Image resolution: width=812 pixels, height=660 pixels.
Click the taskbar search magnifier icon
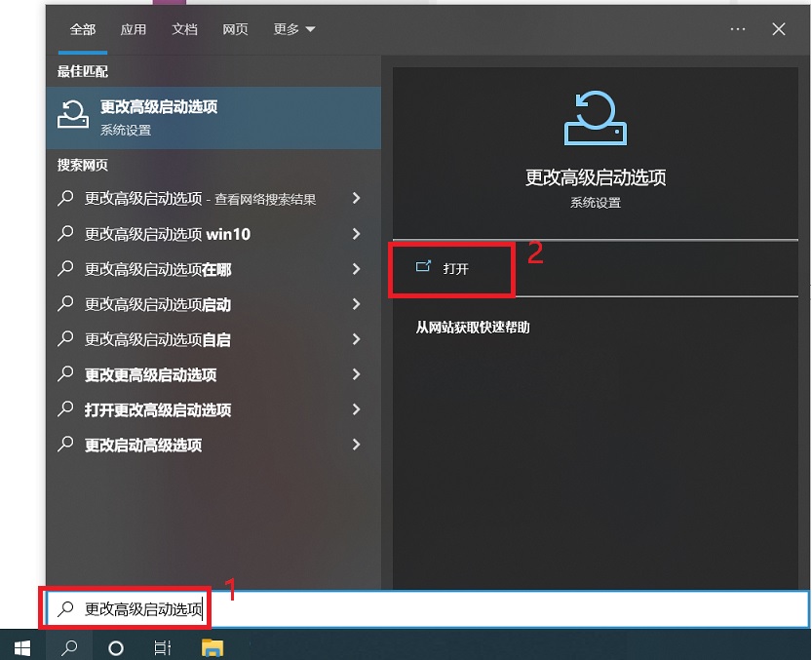(x=69, y=646)
